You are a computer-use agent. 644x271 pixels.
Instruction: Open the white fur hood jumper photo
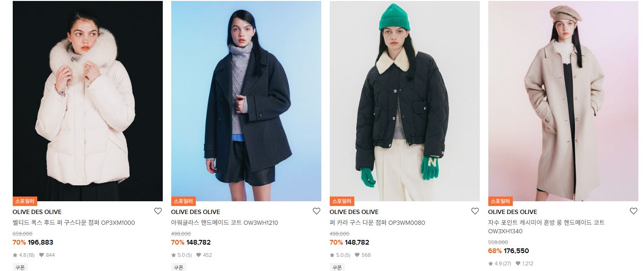(88, 101)
